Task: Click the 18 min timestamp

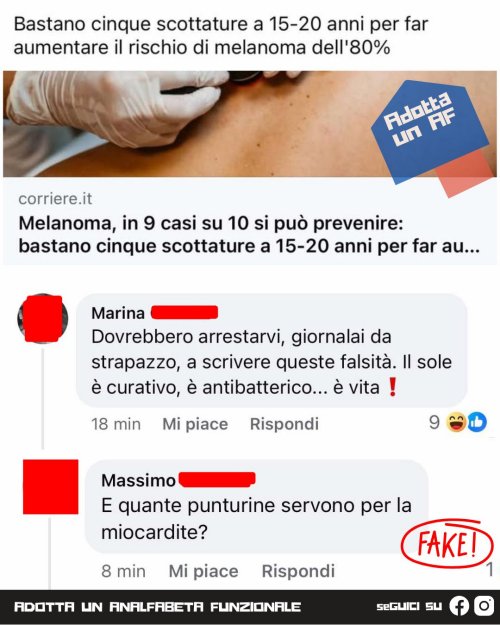Action: pyautogui.click(x=116, y=424)
